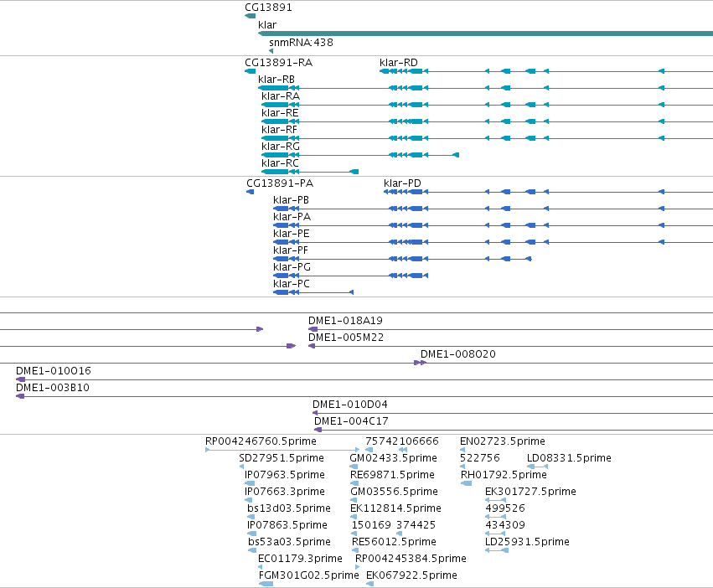Click BAC clone DME1-004C17 label
This screenshot has height=588, width=713.
pos(352,421)
